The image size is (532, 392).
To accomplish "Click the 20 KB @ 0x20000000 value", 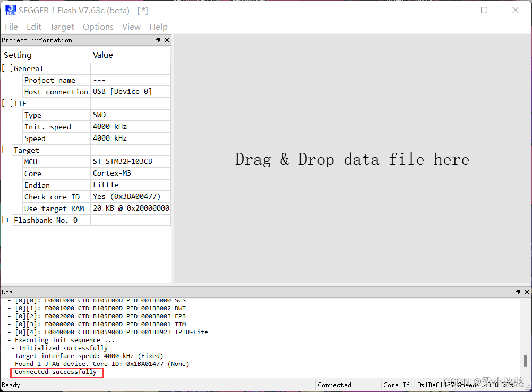I will (x=131, y=208).
